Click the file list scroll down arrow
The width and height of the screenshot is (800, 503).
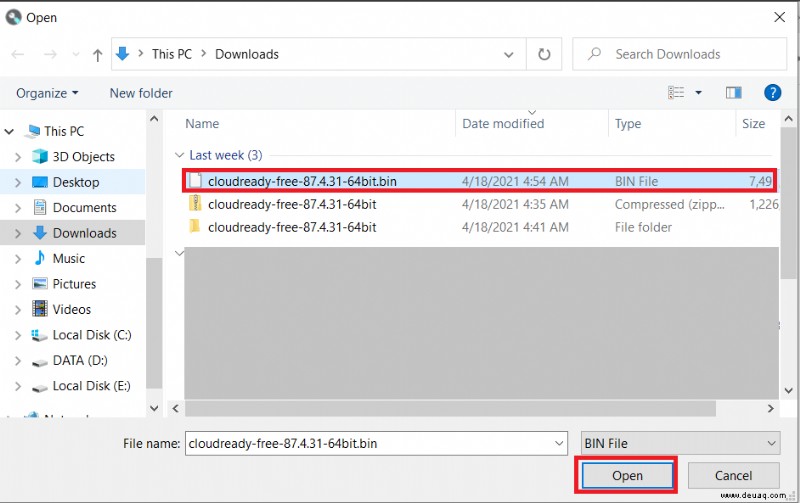tap(788, 391)
